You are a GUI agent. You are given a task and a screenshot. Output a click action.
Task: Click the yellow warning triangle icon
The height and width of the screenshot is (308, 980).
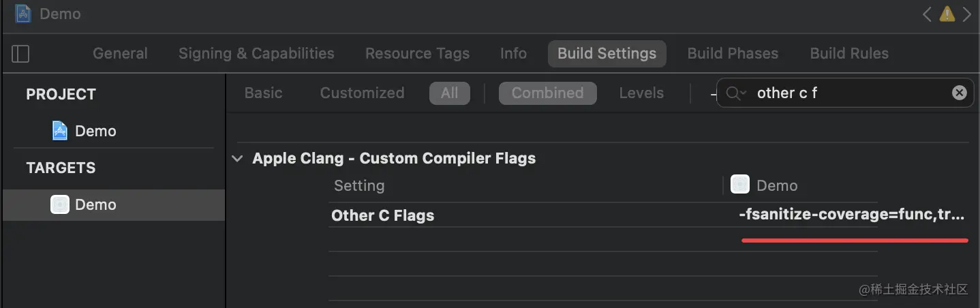coord(947,14)
